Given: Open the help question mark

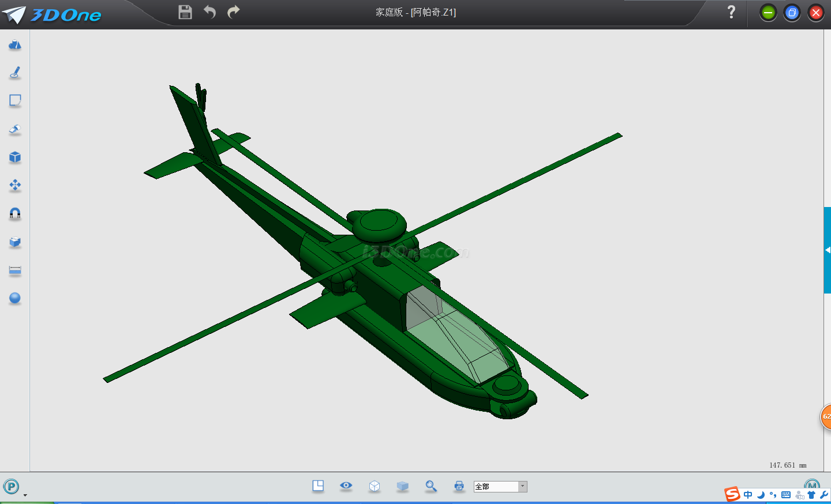Looking at the screenshot, I should (x=731, y=12).
